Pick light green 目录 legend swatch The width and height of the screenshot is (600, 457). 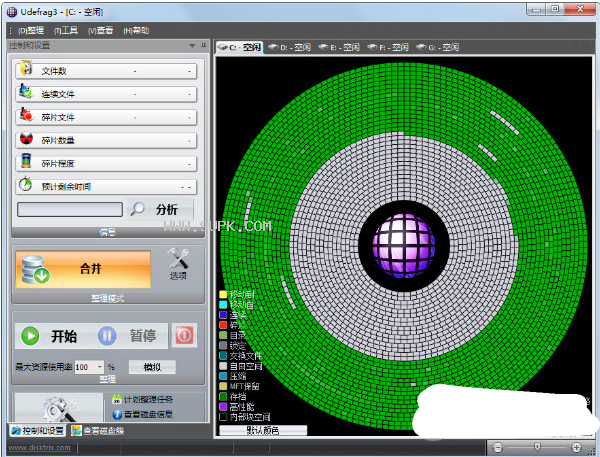[x=223, y=335]
